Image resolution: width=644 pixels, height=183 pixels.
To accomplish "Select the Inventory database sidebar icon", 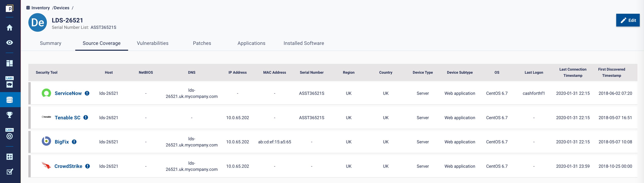I will pos(9,100).
